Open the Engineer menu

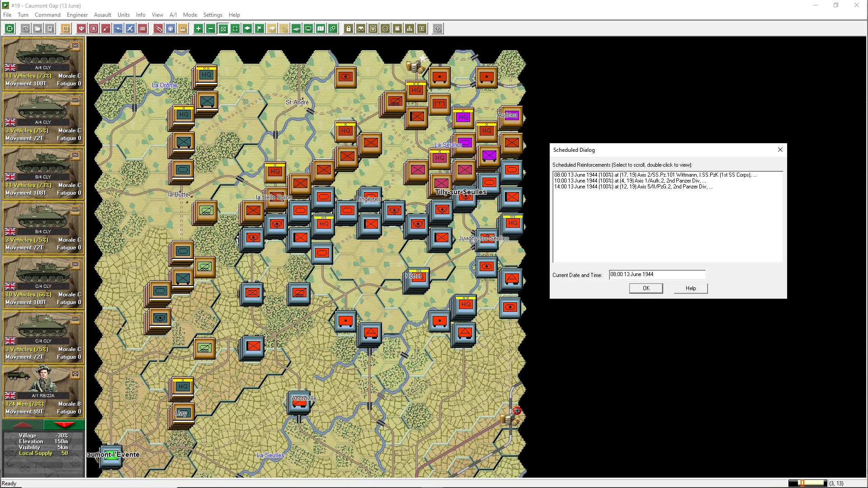[x=77, y=14]
